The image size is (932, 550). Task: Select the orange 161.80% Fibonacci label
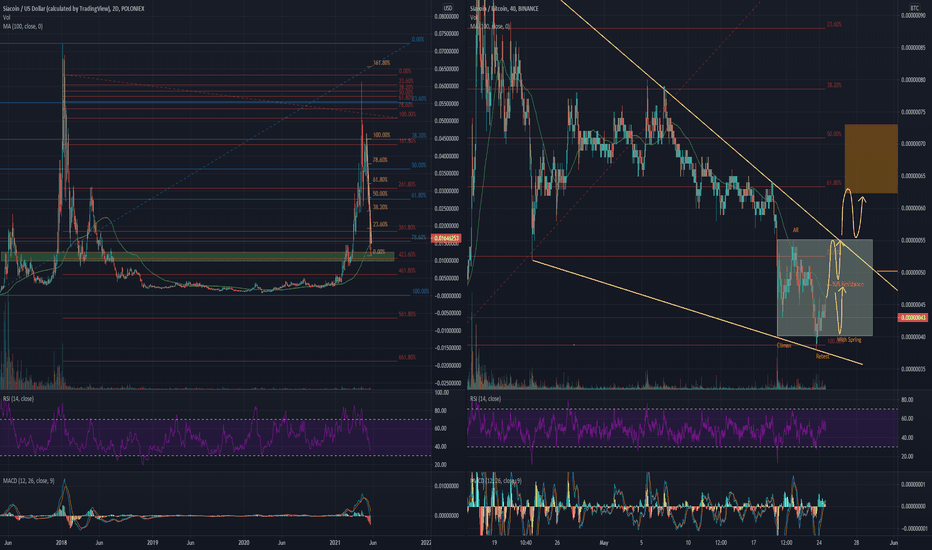point(382,63)
